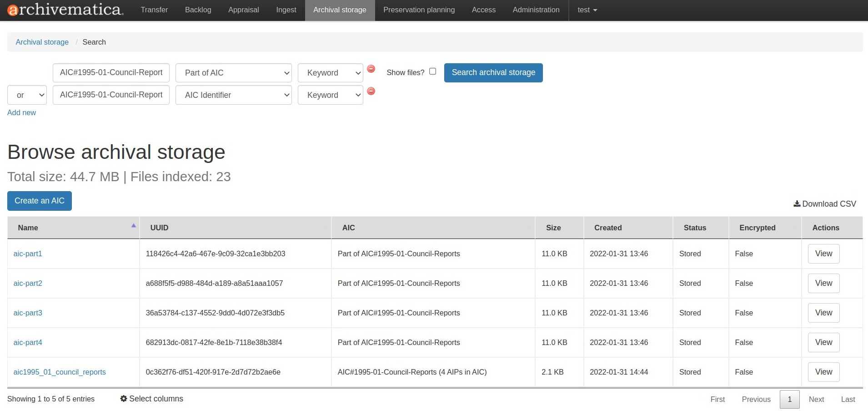Remove the first search criteria row
This screenshot has width=868, height=411.
tap(371, 69)
